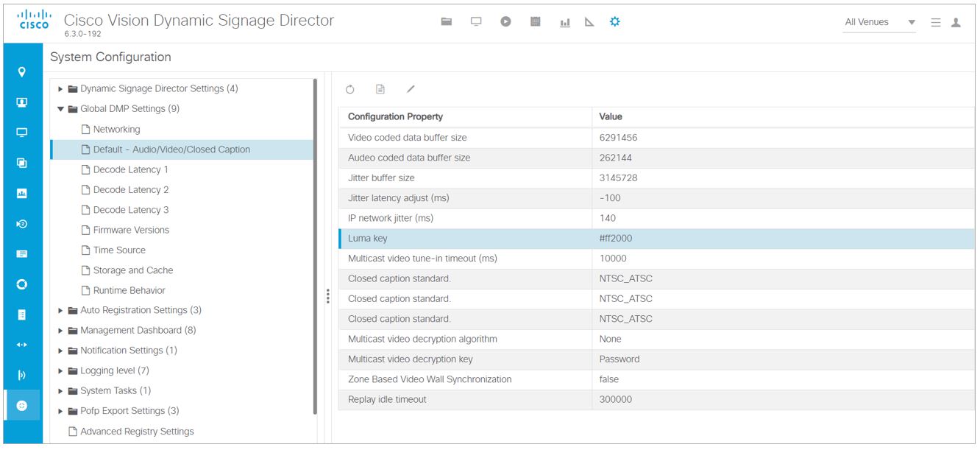The height and width of the screenshot is (450, 980).
Task: Expand Auto Registration Settings arrow
Action: click(x=61, y=311)
